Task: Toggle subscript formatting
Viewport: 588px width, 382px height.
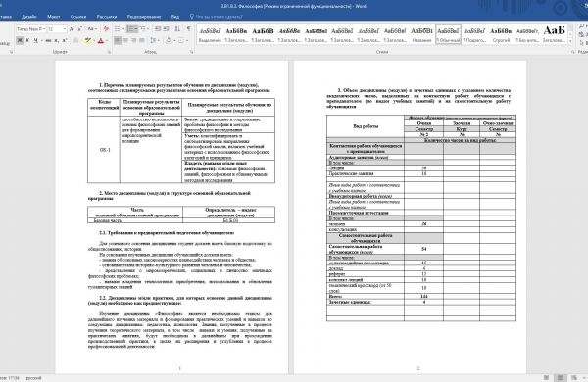Action: tap(56, 40)
